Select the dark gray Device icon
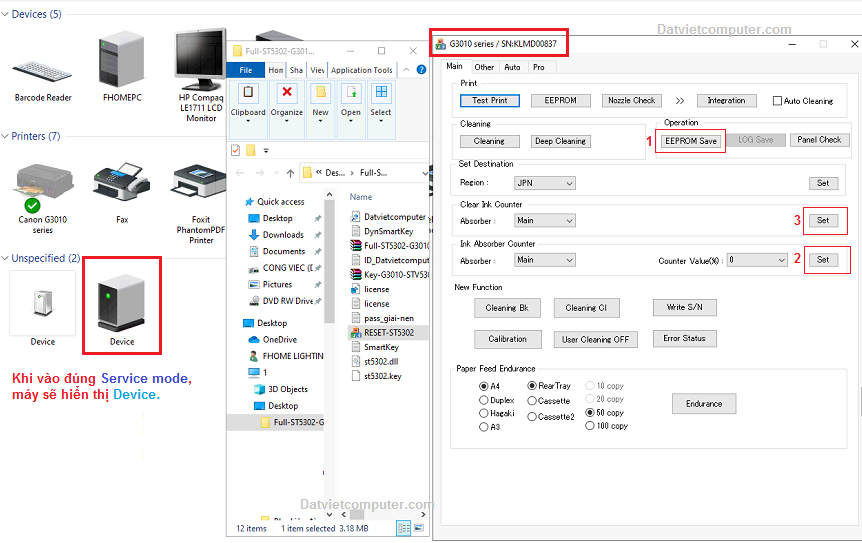Screen dimensions: 862x543 pos(121,303)
